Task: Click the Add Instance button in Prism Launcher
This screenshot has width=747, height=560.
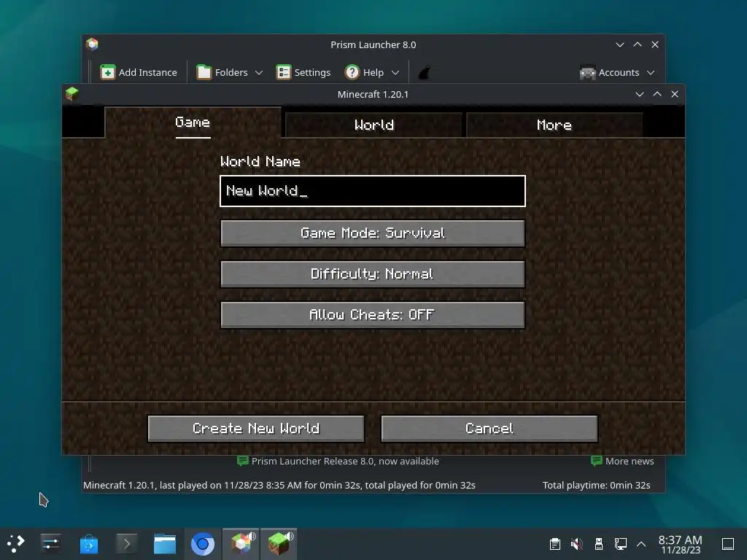Action: (139, 72)
